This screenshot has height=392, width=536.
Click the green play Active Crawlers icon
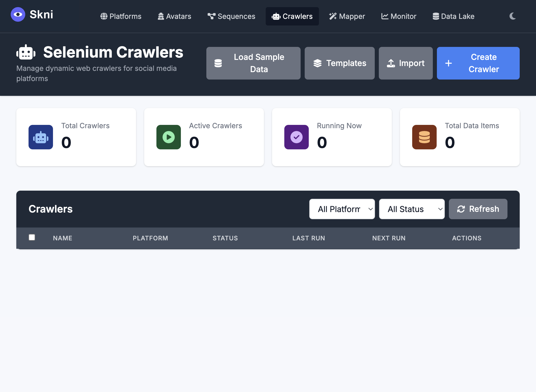coord(169,137)
